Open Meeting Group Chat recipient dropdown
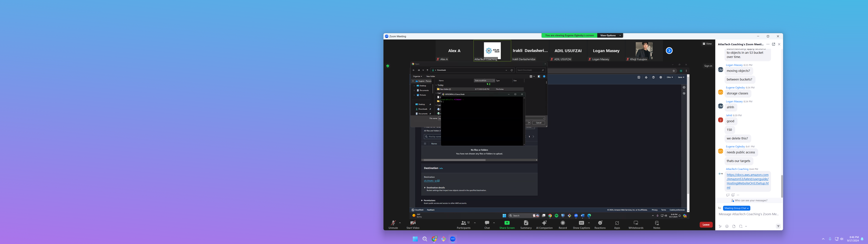The width and height of the screenshot is (868, 244). pos(736,208)
